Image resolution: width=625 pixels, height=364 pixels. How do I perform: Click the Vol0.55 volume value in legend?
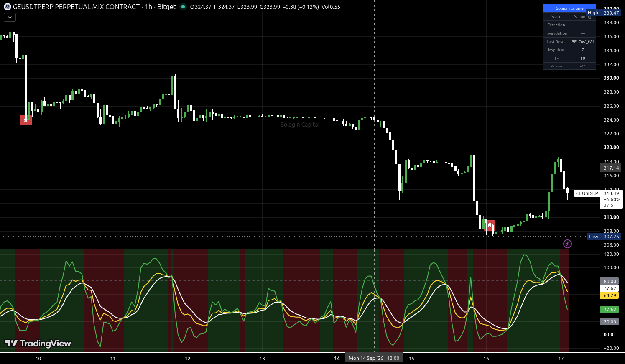click(331, 7)
